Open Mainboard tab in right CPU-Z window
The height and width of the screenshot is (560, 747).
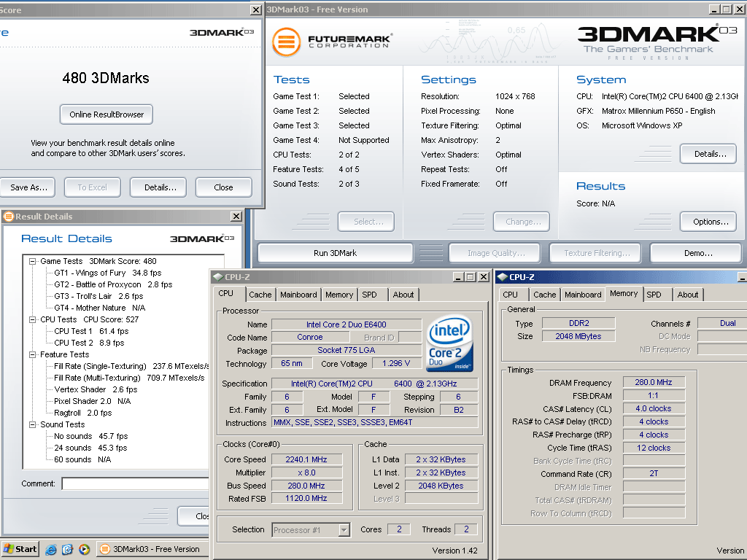(x=583, y=295)
